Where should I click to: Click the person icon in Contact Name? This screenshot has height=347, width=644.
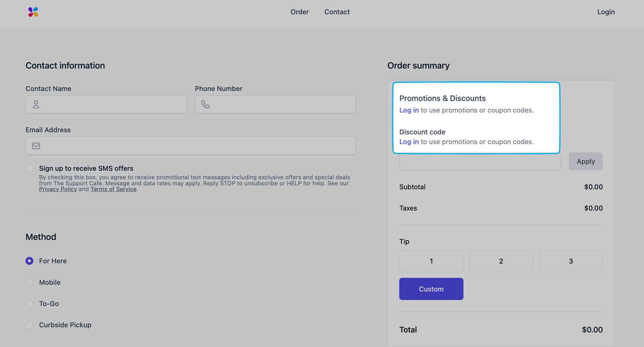36,104
